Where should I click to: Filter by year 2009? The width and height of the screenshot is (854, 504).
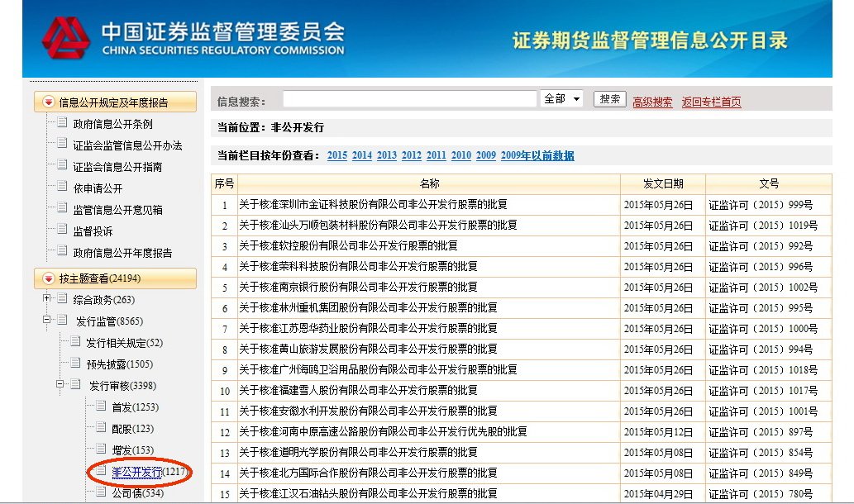(486, 155)
